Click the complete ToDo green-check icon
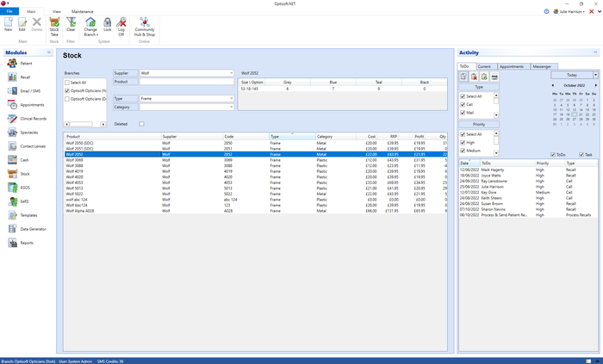Screen dimensions: 603x364 coord(484,77)
